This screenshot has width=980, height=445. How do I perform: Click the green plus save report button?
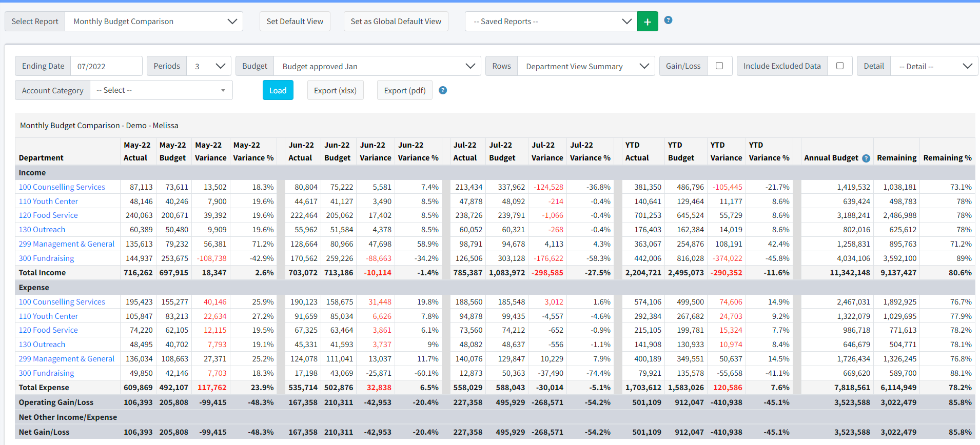(647, 22)
